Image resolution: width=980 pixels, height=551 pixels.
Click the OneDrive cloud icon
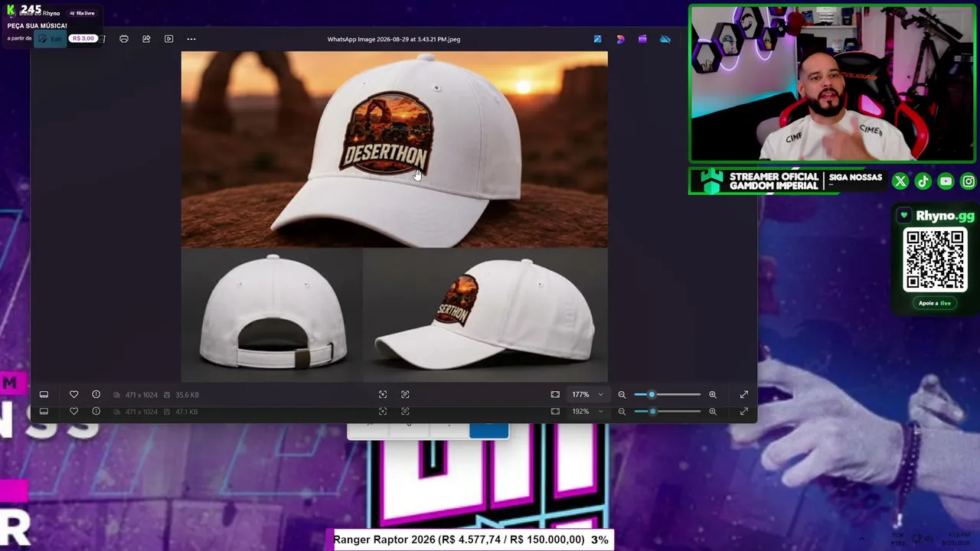[665, 39]
